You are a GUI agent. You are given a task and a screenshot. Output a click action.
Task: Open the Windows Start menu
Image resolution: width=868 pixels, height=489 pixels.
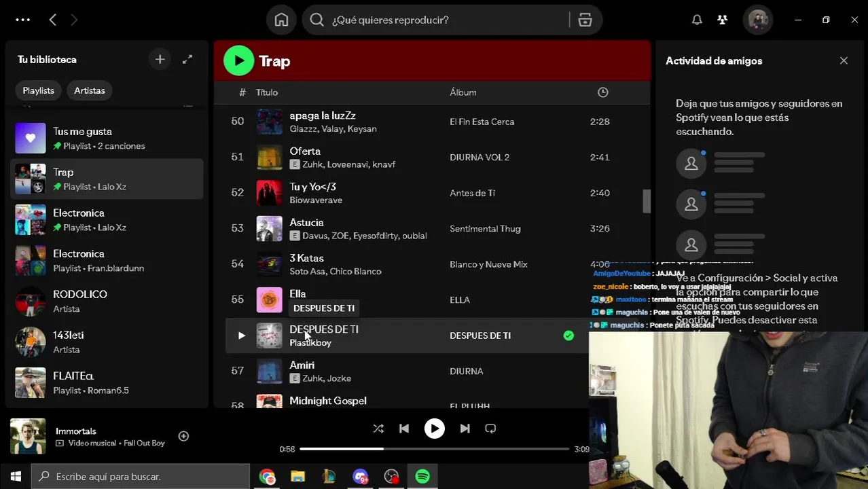16,476
